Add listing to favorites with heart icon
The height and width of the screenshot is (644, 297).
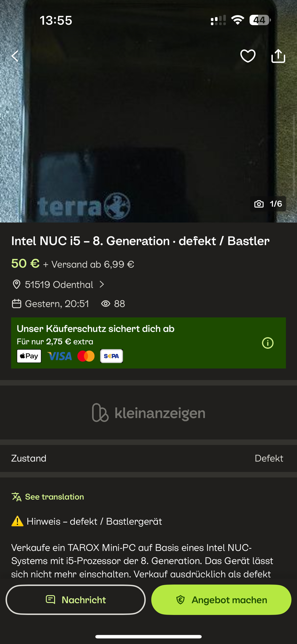point(248,56)
